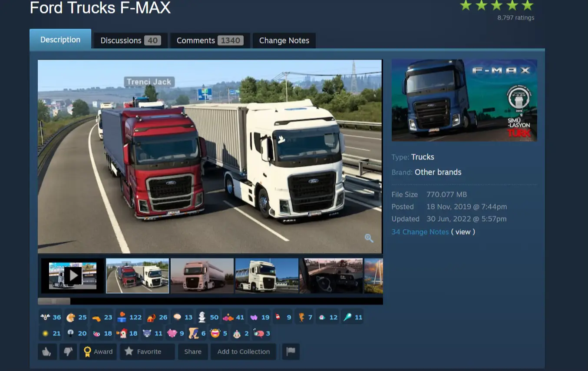Rate the item with thumbs up icon

(x=47, y=351)
